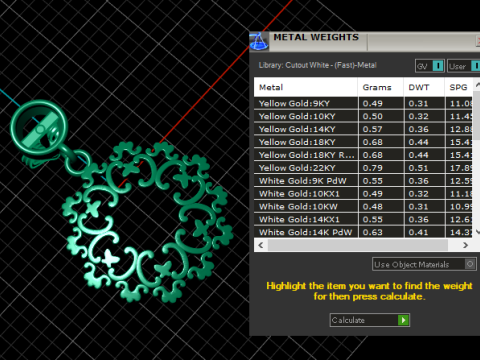
Task: Select the Yellow Gold:22KY row
Action: click(x=363, y=168)
